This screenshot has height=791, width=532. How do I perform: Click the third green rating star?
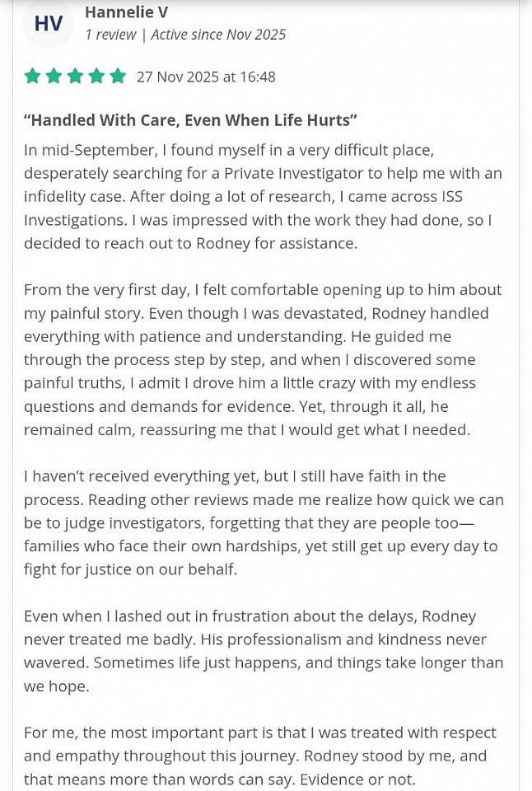(75, 77)
